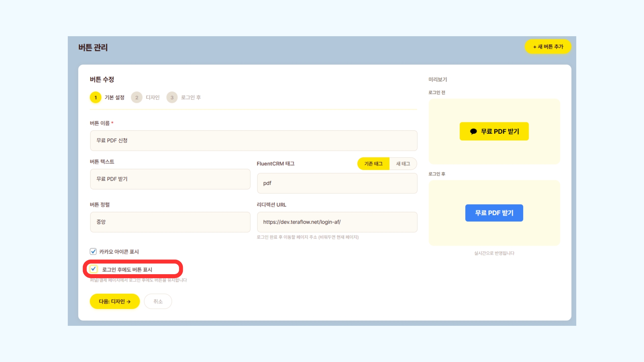Click the 버튼 텍스트 input field
The width and height of the screenshot is (644, 362).
click(x=170, y=179)
